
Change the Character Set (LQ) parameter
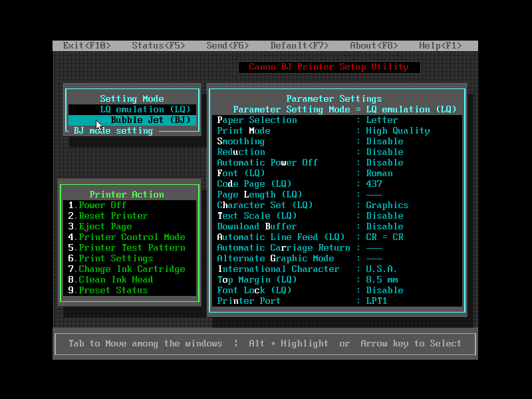pyautogui.click(x=337, y=205)
